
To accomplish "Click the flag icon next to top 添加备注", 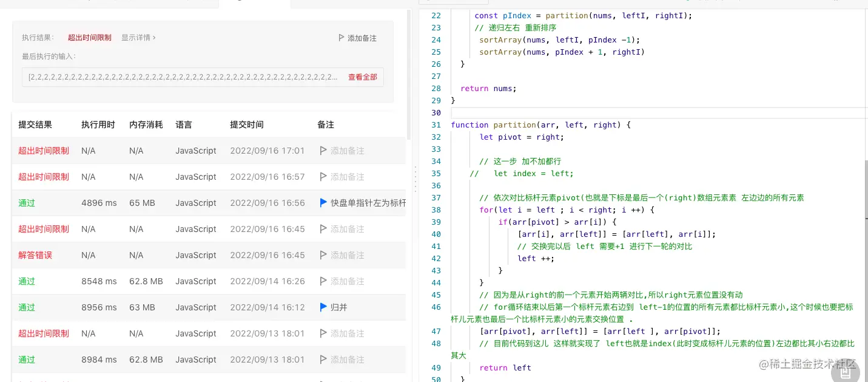I will click(x=341, y=38).
